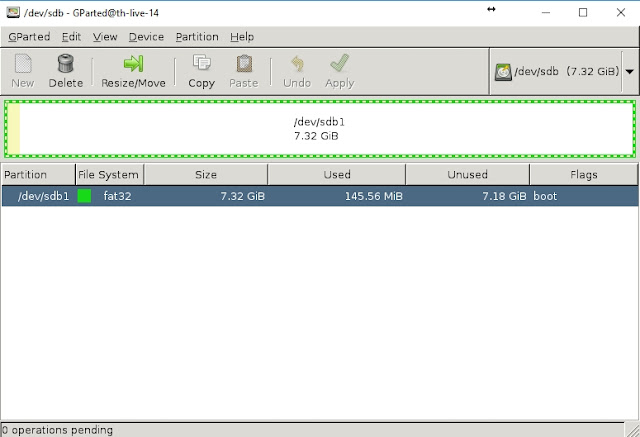Image resolution: width=640 pixels, height=437 pixels.
Task: Open the Device menu
Action: 146,37
